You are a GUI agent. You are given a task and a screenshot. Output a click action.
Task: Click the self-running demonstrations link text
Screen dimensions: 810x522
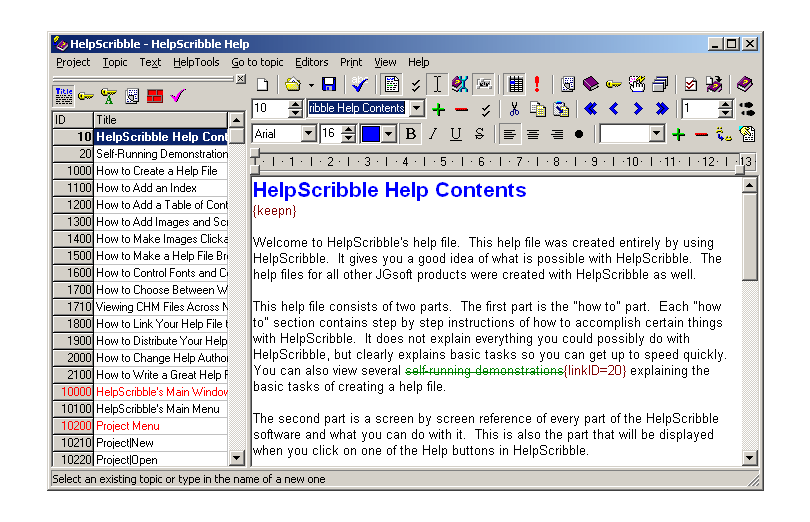[484, 371]
